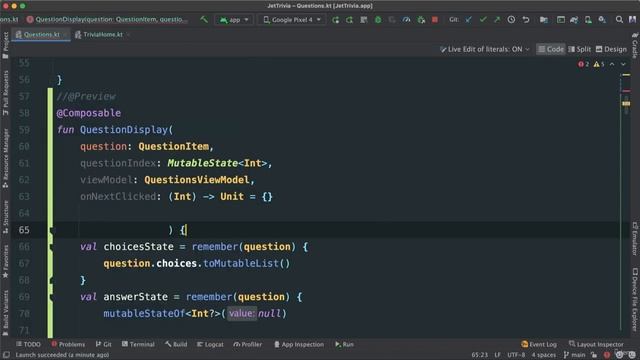Viewport: 640px width, 360px height.
Task: Open the Project tool window sidebar
Action: pos(5,45)
